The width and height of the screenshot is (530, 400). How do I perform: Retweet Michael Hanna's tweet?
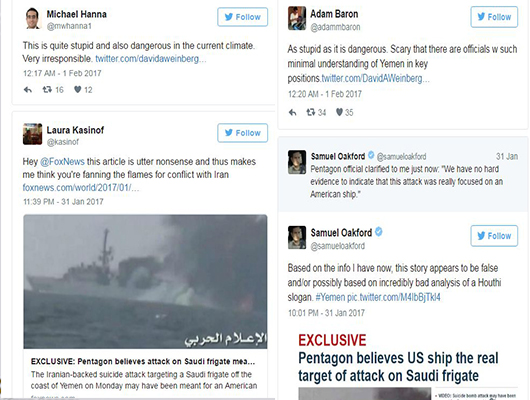click(47, 90)
